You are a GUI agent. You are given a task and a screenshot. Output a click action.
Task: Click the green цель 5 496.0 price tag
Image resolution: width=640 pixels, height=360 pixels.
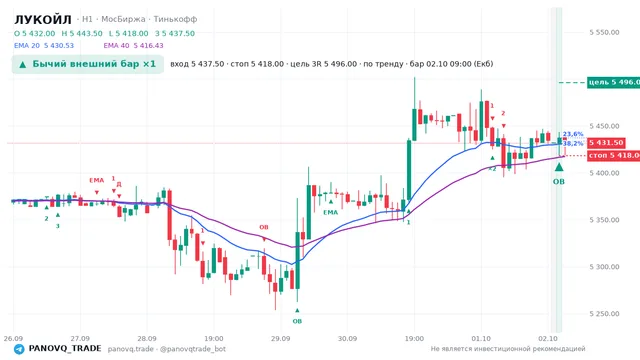613,82
